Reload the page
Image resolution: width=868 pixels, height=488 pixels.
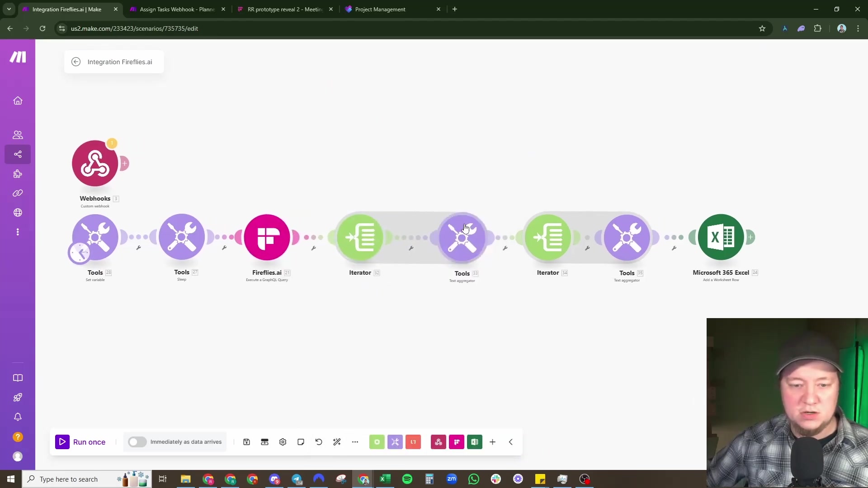point(42,28)
